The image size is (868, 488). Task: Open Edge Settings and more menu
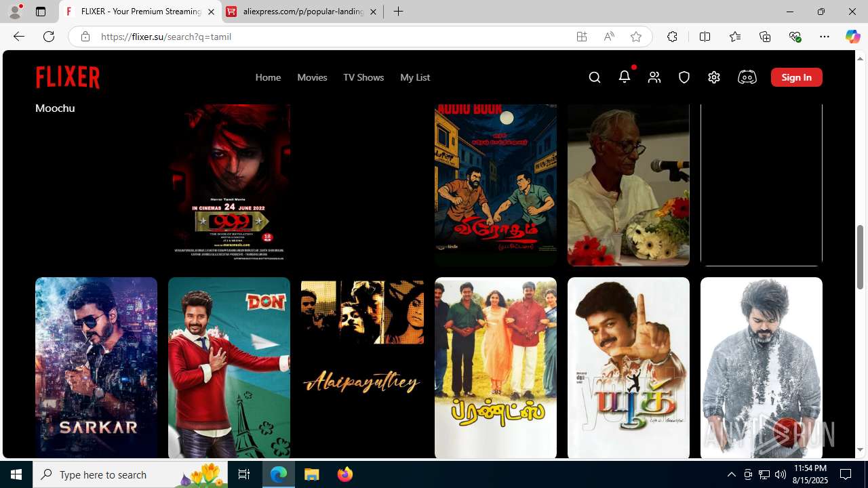[825, 37]
